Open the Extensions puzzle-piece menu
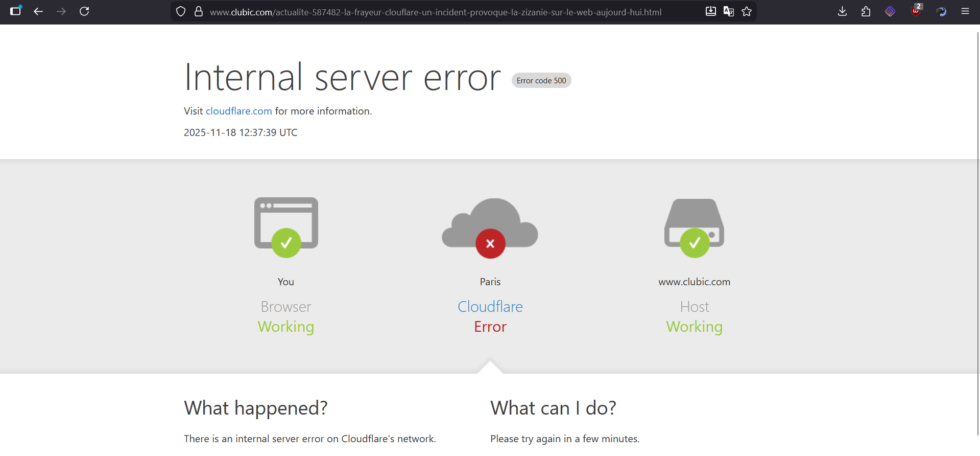 coord(866,11)
